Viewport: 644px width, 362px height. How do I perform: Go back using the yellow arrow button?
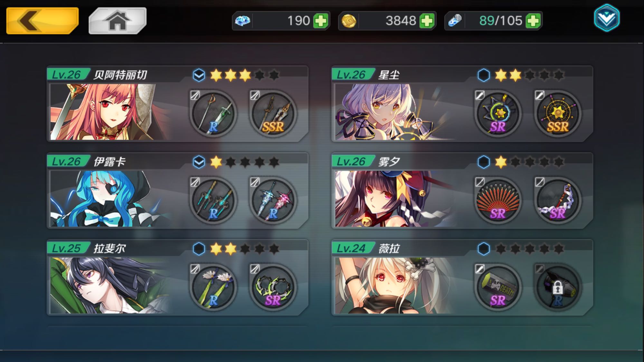pyautogui.click(x=42, y=20)
